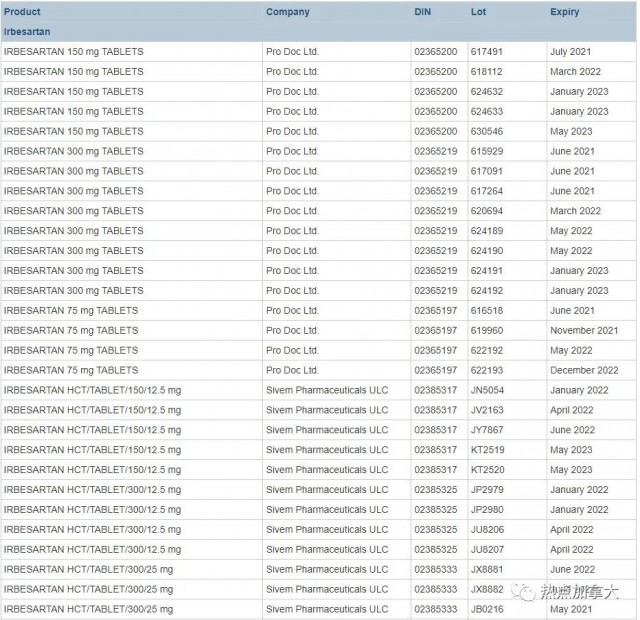Select lot number 624191

(487, 271)
